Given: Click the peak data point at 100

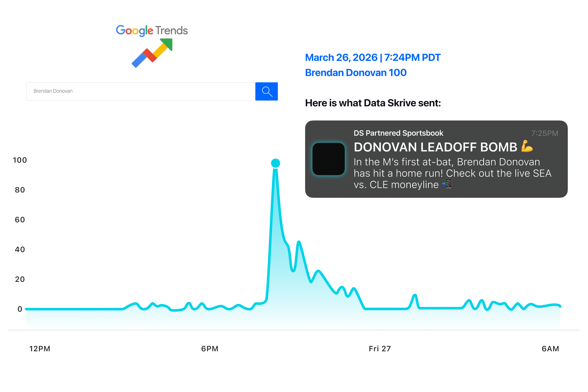Looking at the screenshot, I should point(275,163).
